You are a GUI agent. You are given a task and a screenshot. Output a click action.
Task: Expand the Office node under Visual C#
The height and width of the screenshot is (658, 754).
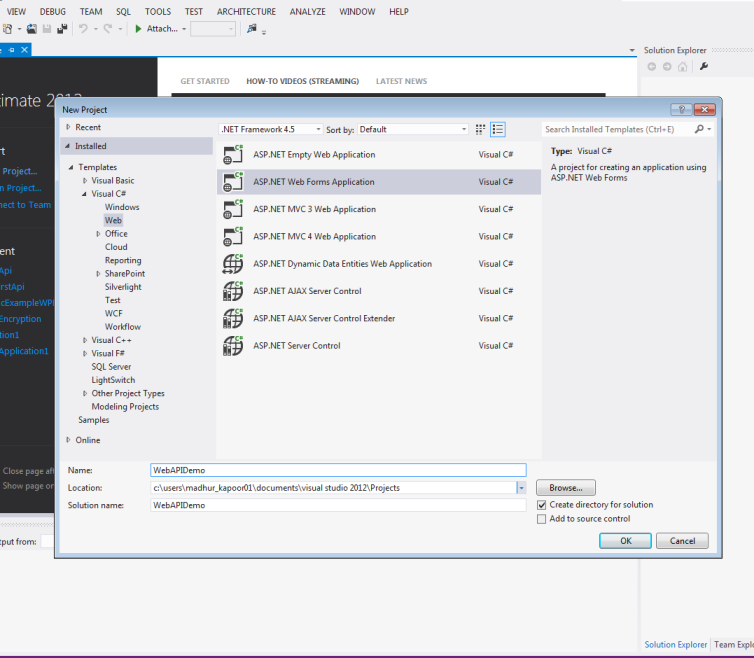pyautogui.click(x=98, y=234)
